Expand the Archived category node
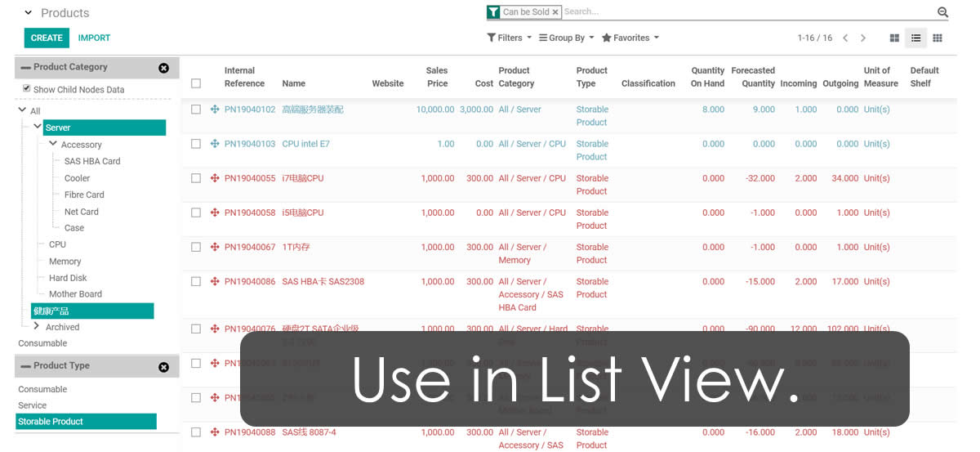The height and width of the screenshot is (452, 980). coord(36,326)
